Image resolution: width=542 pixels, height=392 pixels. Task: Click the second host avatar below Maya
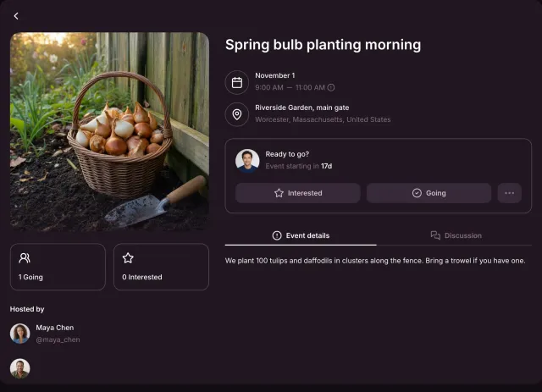pyautogui.click(x=20, y=368)
